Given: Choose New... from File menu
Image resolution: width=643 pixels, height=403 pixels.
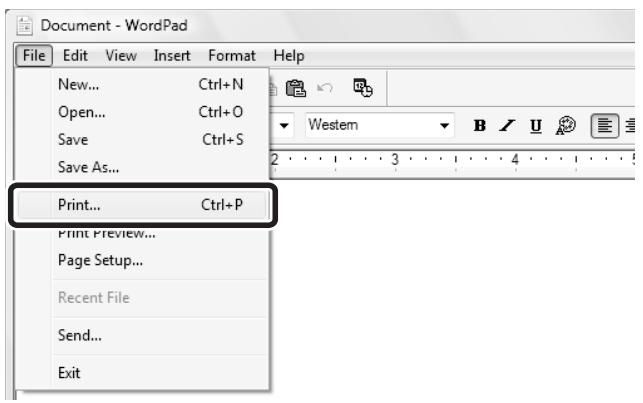Looking at the screenshot, I should (142, 84).
